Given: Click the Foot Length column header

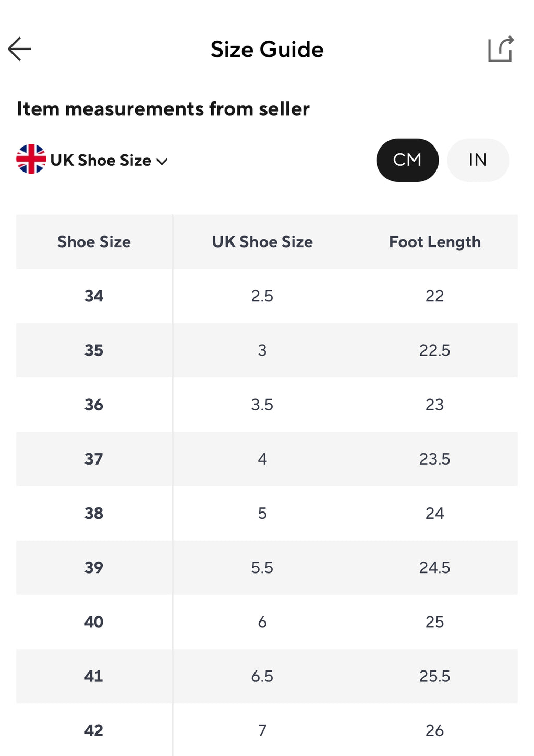Looking at the screenshot, I should (434, 242).
